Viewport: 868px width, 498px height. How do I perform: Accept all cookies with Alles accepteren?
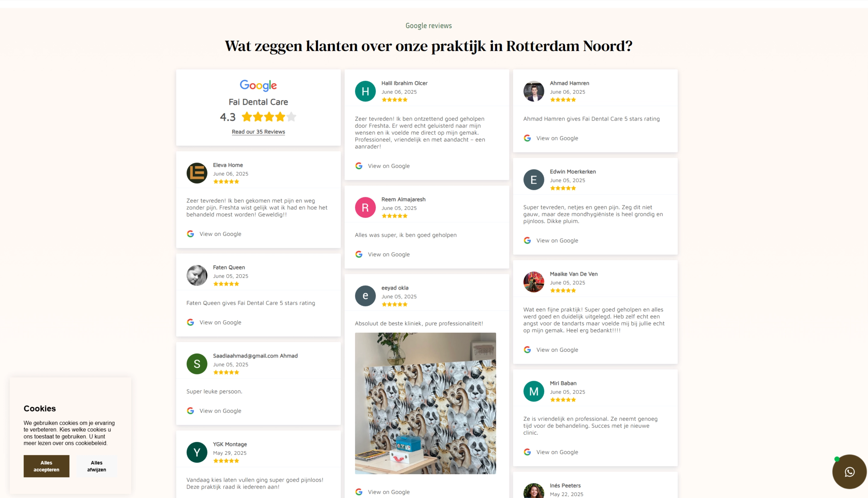(x=46, y=466)
